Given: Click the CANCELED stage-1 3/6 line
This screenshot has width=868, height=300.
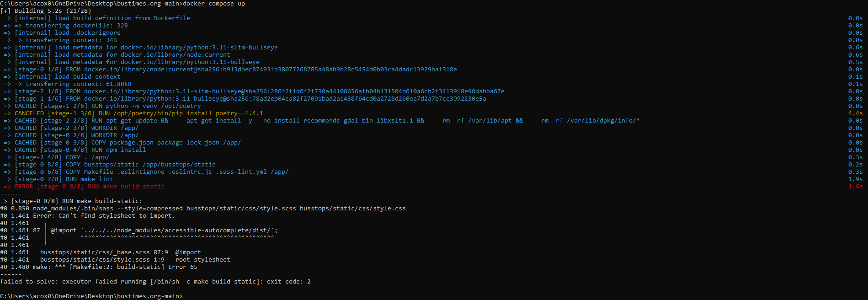Looking at the screenshot, I should 138,113.
